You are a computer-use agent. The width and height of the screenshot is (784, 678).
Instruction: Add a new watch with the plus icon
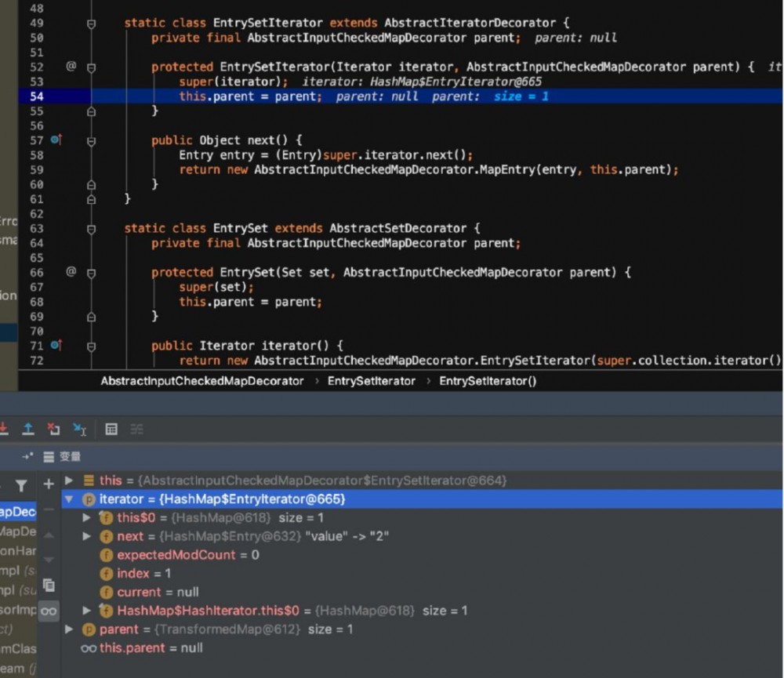point(49,484)
